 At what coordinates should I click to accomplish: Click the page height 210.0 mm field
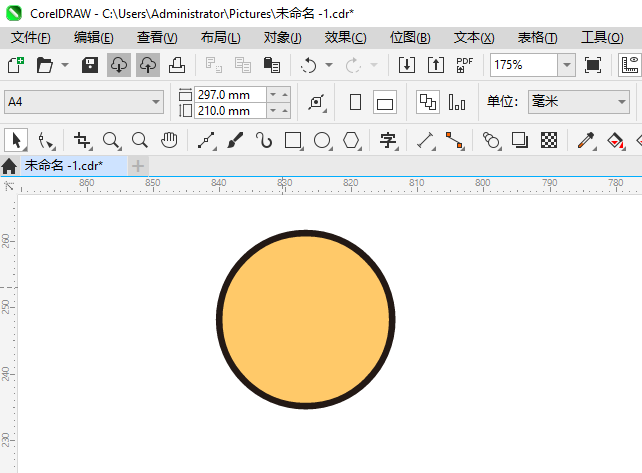[231, 111]
